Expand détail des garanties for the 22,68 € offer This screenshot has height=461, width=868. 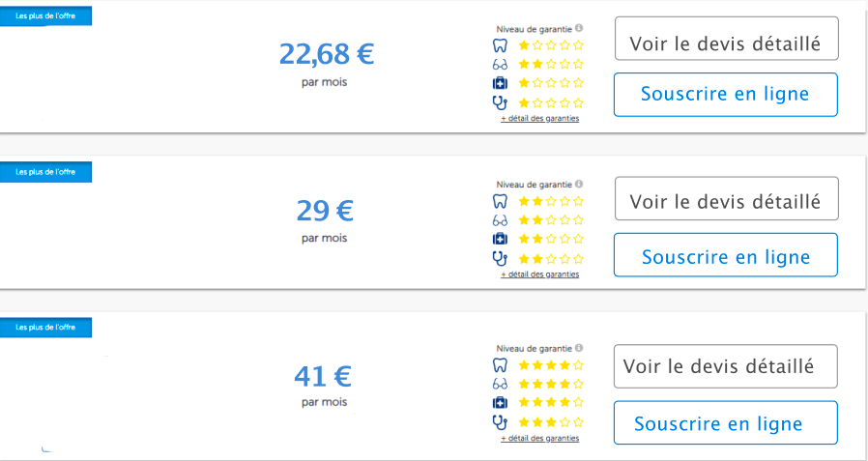click(539, 119)
